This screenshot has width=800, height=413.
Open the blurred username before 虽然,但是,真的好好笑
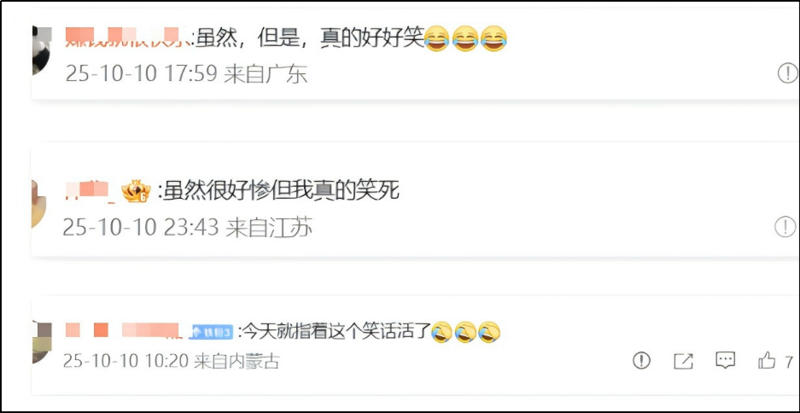click(129, 37)
